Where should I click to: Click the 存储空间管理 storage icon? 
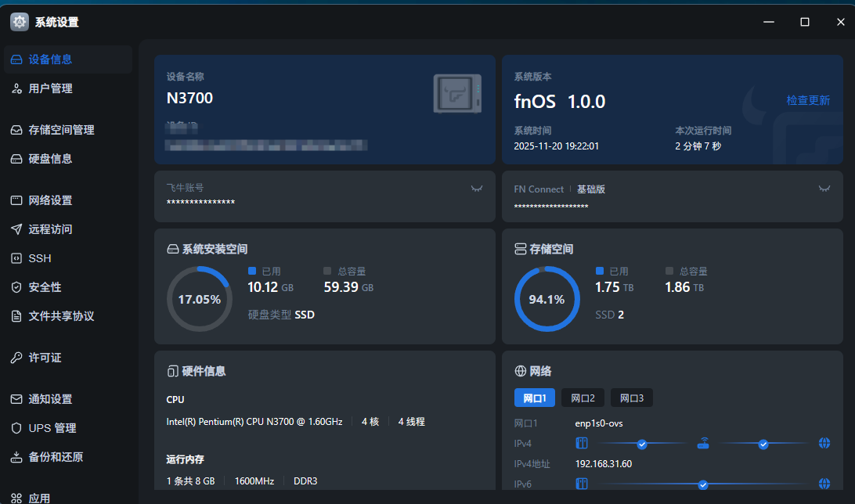[x=16, y=130]
